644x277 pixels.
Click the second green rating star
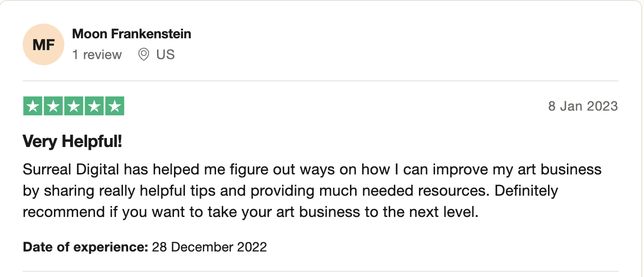coord(53,106)
